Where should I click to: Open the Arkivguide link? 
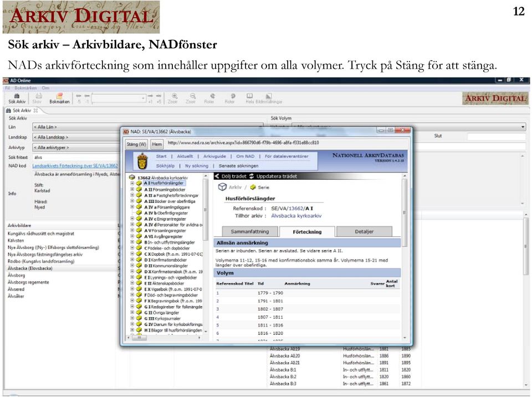pos(214,156)
